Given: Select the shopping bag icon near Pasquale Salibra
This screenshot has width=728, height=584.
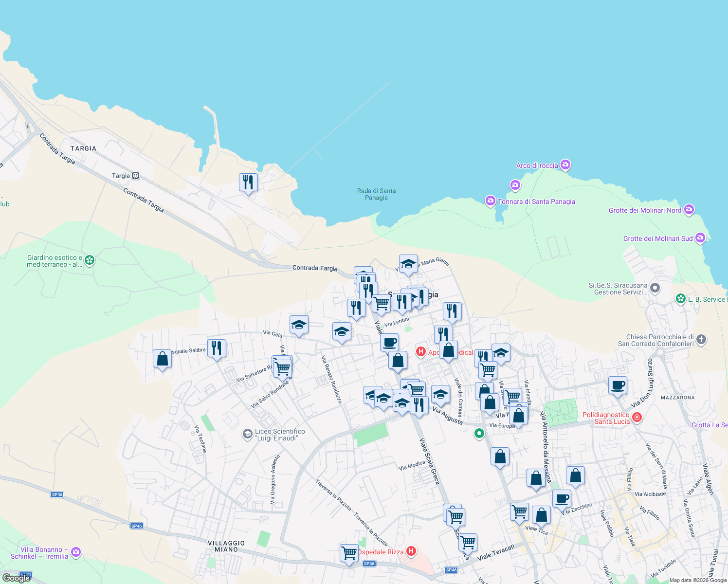Looking at the screenshot, I should (162, 359).
